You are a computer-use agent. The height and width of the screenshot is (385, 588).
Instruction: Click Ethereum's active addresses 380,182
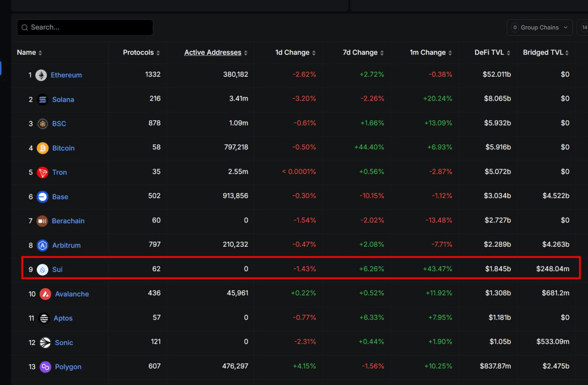[x=235, y=74]
